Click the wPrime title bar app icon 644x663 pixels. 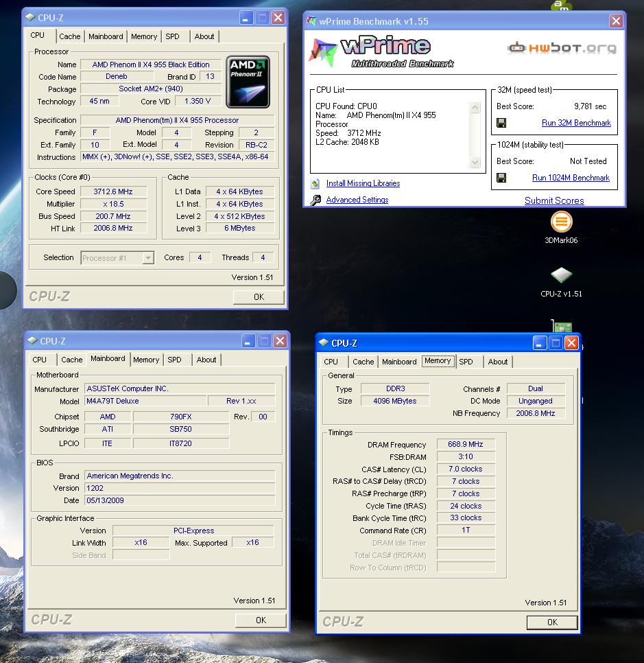tap(311, 21)
